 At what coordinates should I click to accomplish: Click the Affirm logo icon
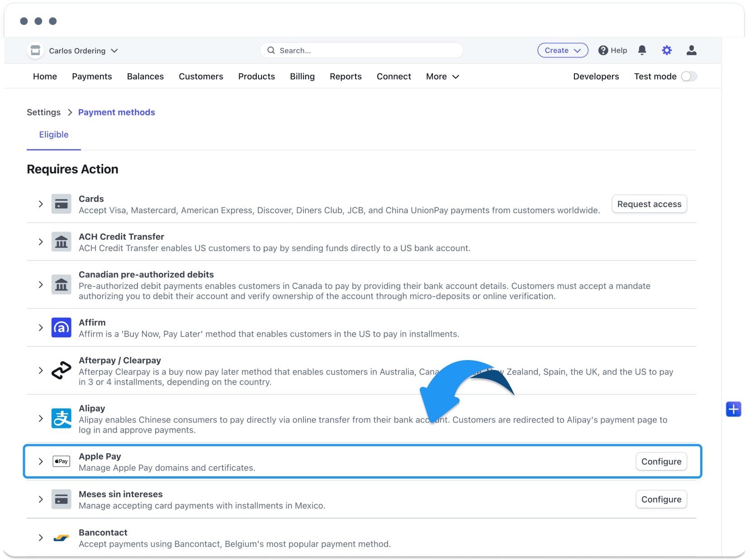pos(62,327)
